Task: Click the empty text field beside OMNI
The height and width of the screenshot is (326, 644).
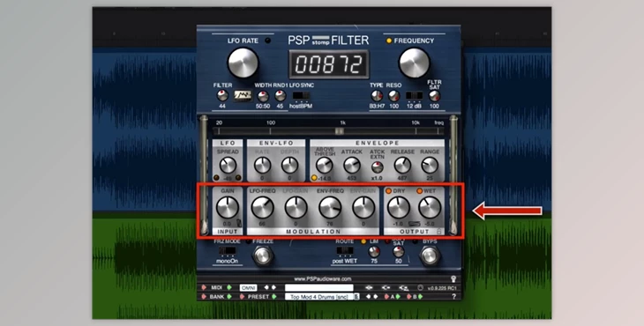Action: pos(319,287)
